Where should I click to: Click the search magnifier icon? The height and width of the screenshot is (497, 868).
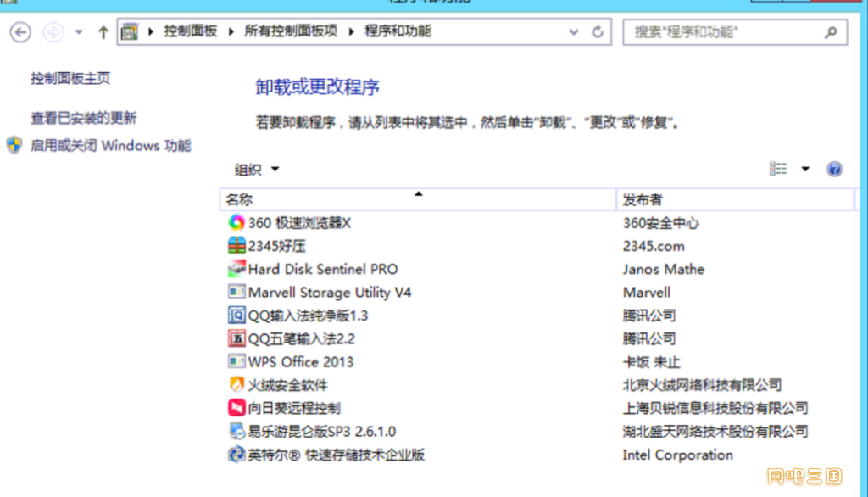tap(831, 33)
